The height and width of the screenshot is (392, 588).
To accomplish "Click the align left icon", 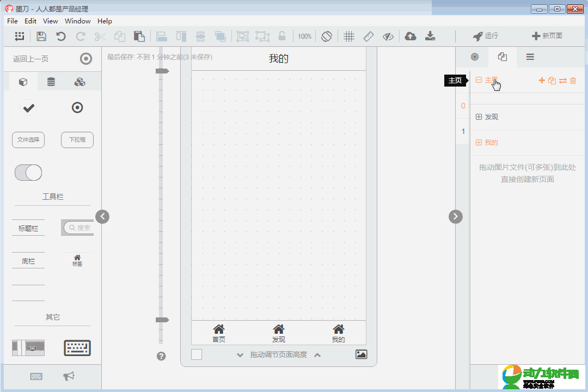I will [162, 36].
